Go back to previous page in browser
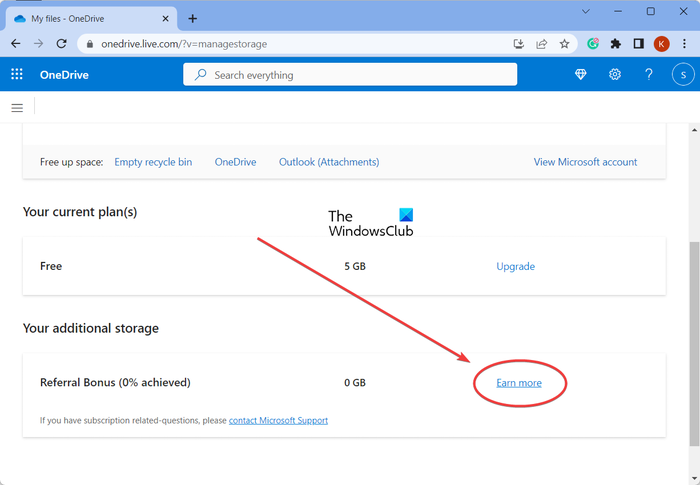Image resolution: width=700 pixels, height=485 pixels. (x=16, y=43)
